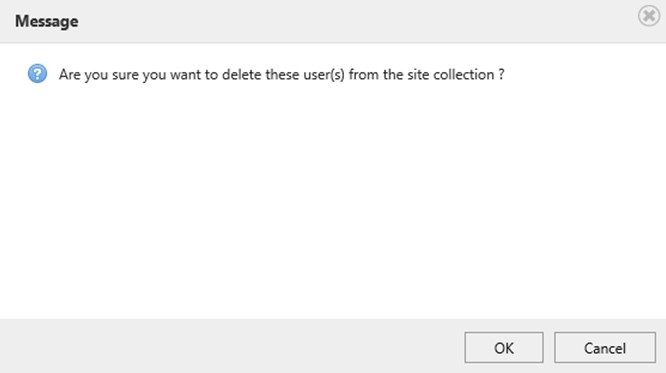666x373 pixels.
Task: Choose Cancel to keep the users
Action: tap(605, 348)
